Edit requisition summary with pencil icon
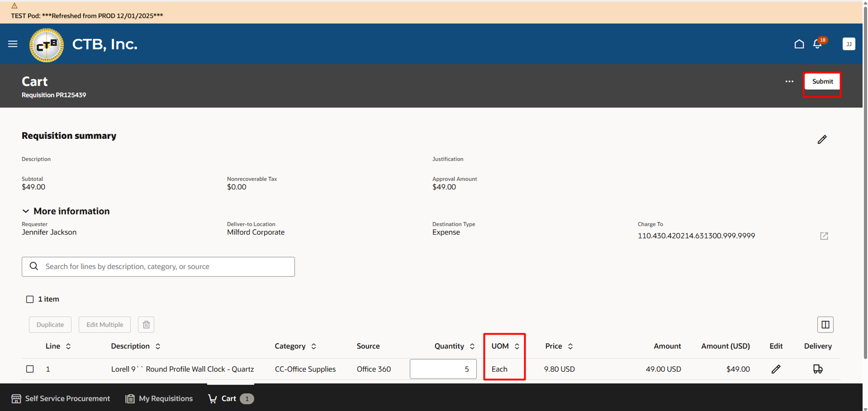 (x=822, y=140)
